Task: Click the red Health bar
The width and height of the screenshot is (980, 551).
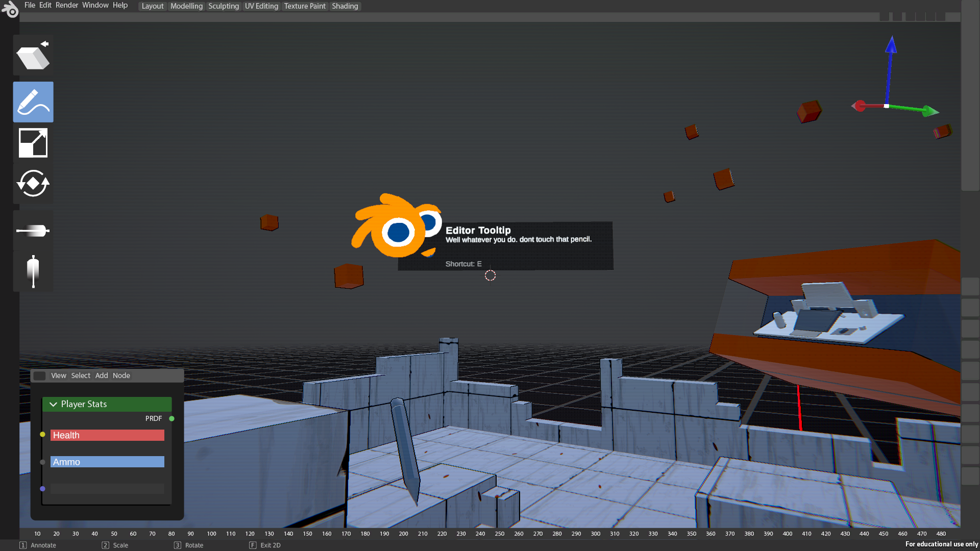Action: 107,435
